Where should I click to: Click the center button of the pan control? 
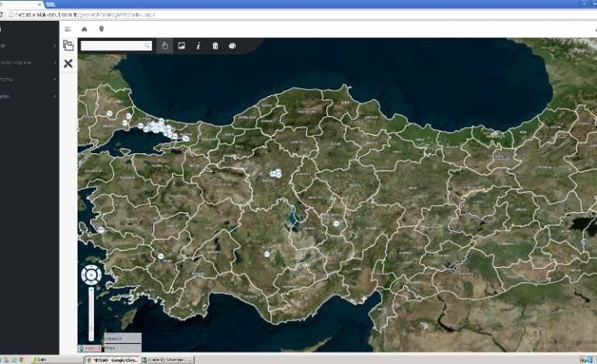[91, 275]
